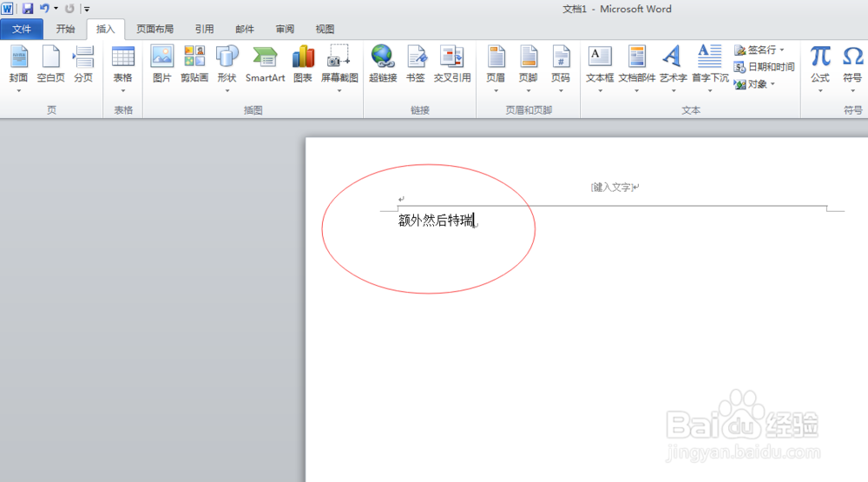The width and height of the screenshot is (868, 482).
Task: Open the table (表格) insert tool
Action: (x=123, y=63)
